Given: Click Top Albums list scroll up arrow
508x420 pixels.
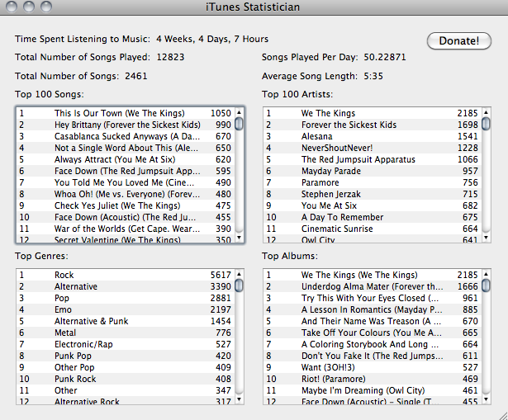Looking at the screenshot, I should 486,274.
